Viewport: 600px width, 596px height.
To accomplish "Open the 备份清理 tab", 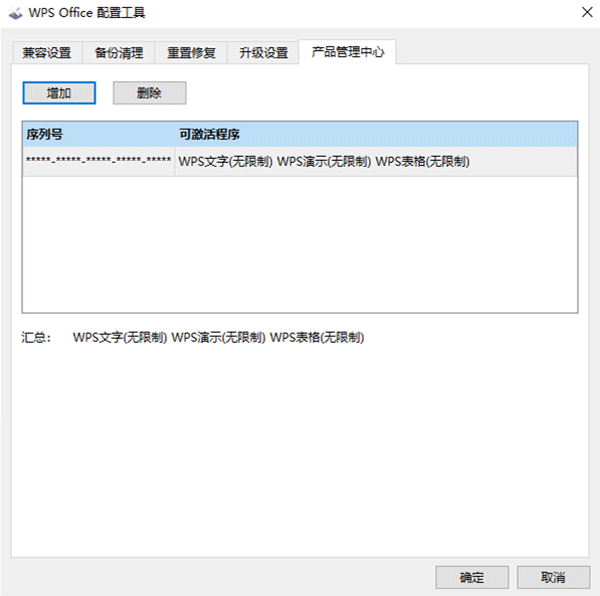I will 119,52.
